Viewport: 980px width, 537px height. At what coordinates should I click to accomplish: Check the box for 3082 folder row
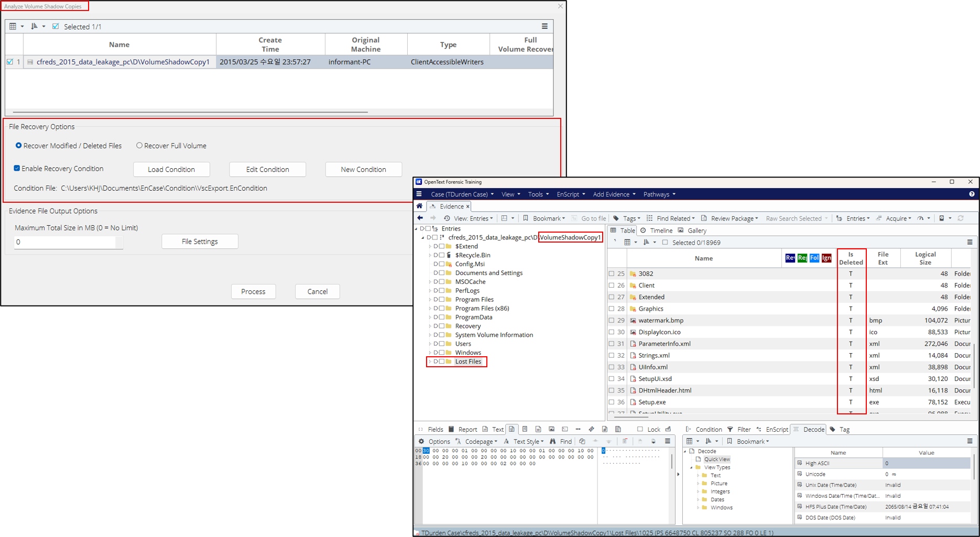click(x=612, y=273)
